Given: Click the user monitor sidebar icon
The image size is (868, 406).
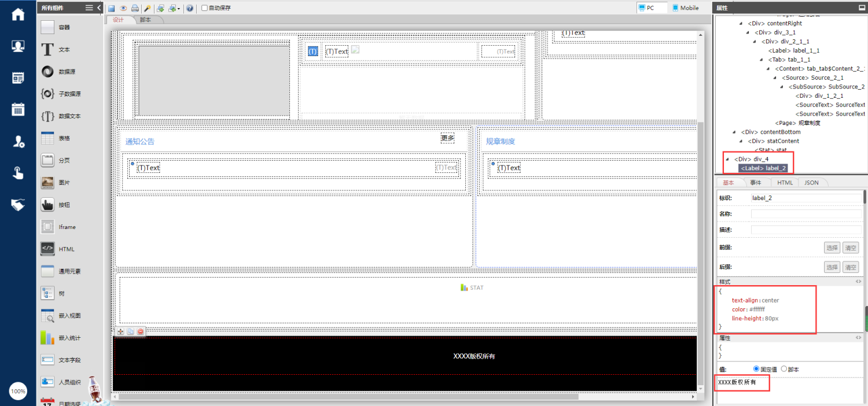Looking at the screenshot, I should click(x=18, y=46).
